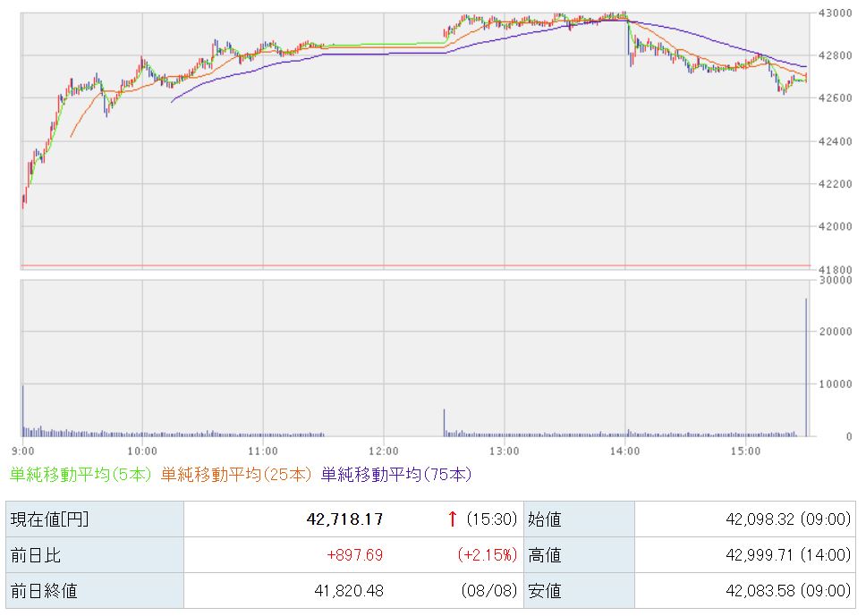
Task: Click the volume spike bar at 12:30
Action: [x=444, y=423]
